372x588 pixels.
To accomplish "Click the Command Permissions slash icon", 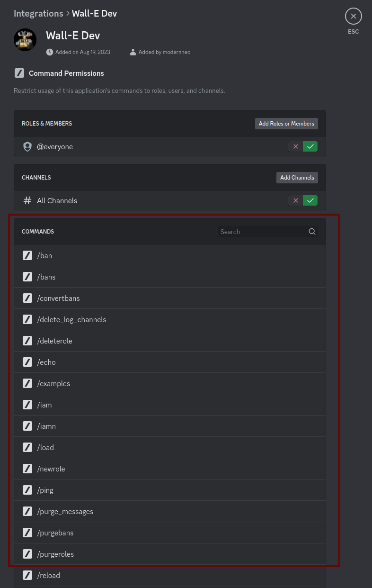I will 19,73.
